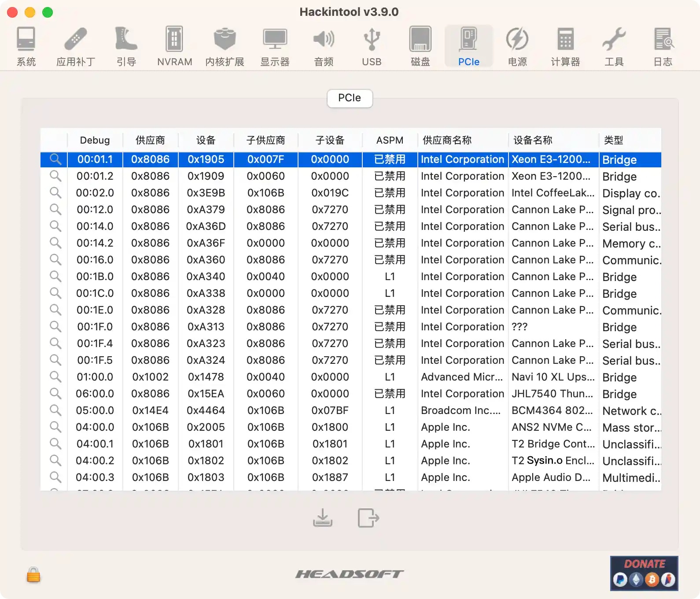Open the 内核扩展 kernel extensions tab
This screenshot has height=599, width=700.
pos(225,46)
